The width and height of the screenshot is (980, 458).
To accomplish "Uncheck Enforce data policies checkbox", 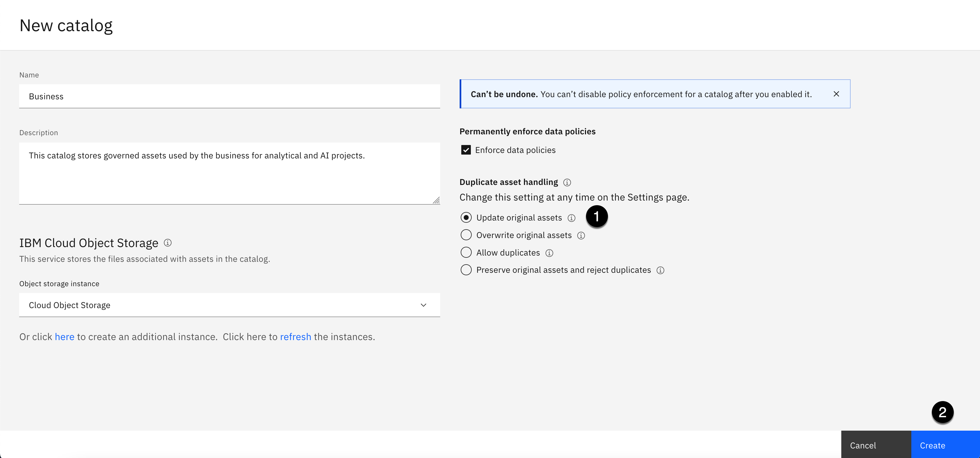I will (466, 150).
